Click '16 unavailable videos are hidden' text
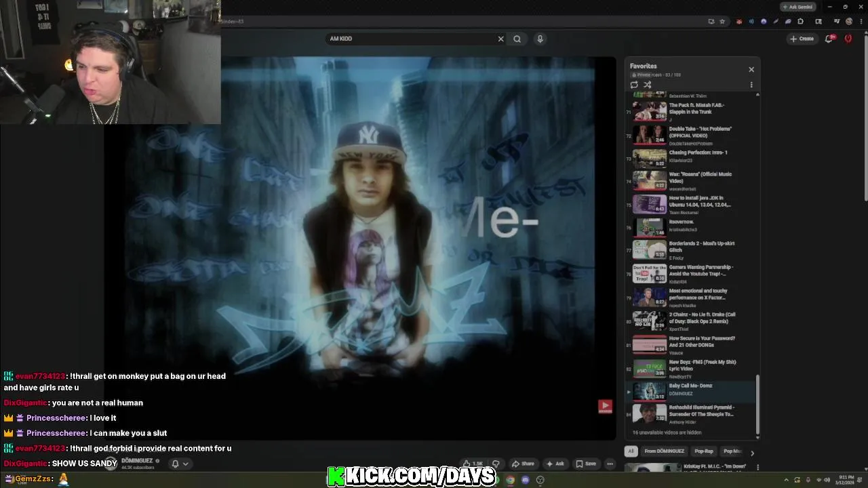Screen dimensions: 868x488 coord(667,432)
